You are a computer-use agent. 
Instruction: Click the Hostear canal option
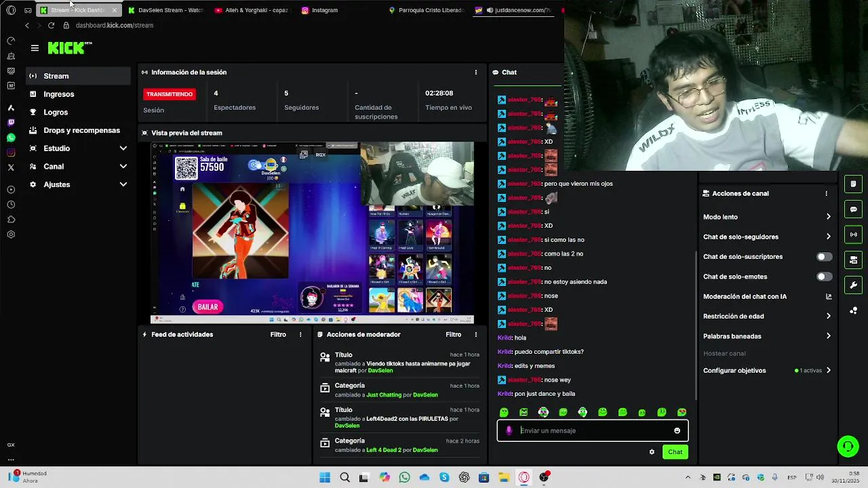tap(724, 353)
